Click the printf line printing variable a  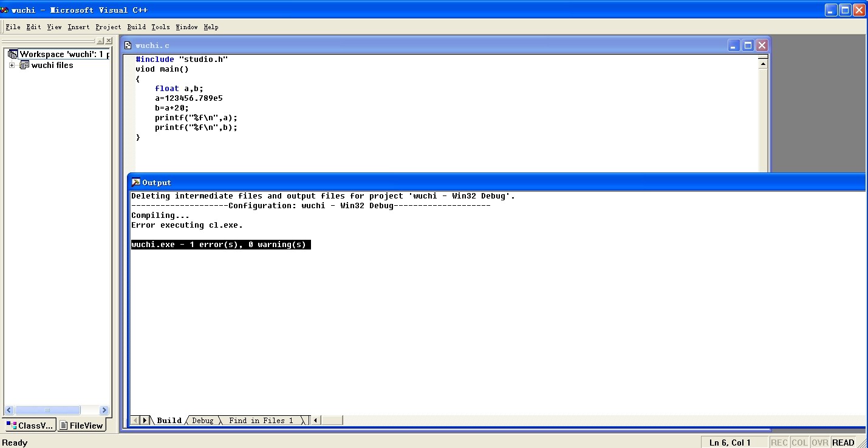point(196,118)
